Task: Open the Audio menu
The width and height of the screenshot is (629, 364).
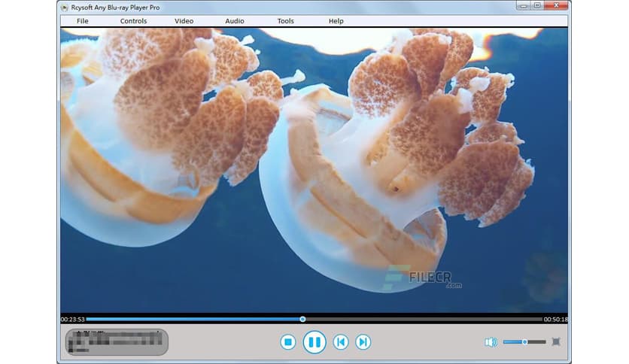Action: 234,21
